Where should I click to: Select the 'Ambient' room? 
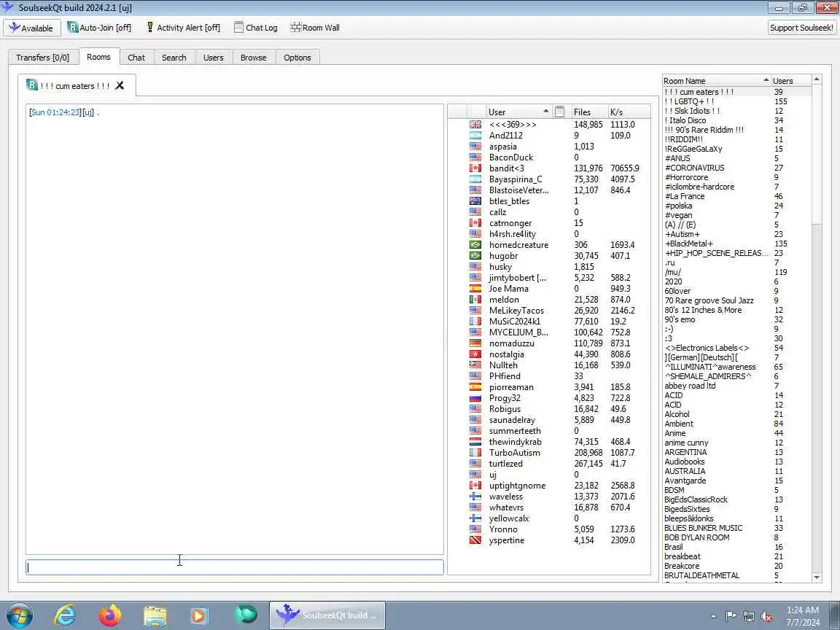click(678, 424)
